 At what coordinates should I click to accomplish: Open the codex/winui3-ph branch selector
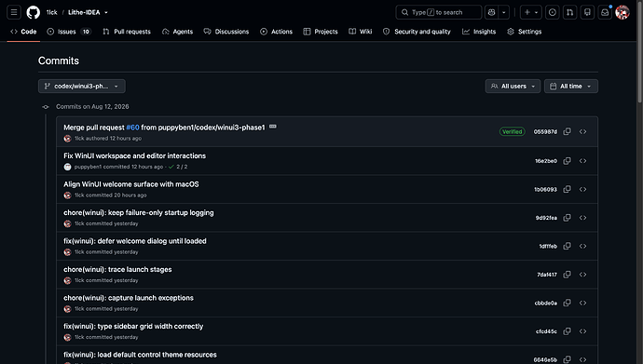click(82, 86)
